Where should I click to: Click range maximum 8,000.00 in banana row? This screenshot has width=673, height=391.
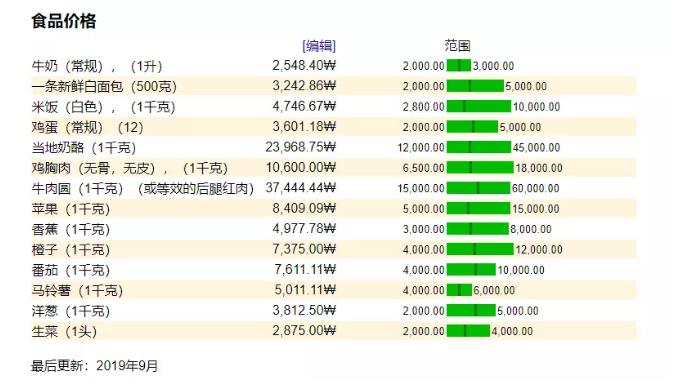tap(531, 229)
